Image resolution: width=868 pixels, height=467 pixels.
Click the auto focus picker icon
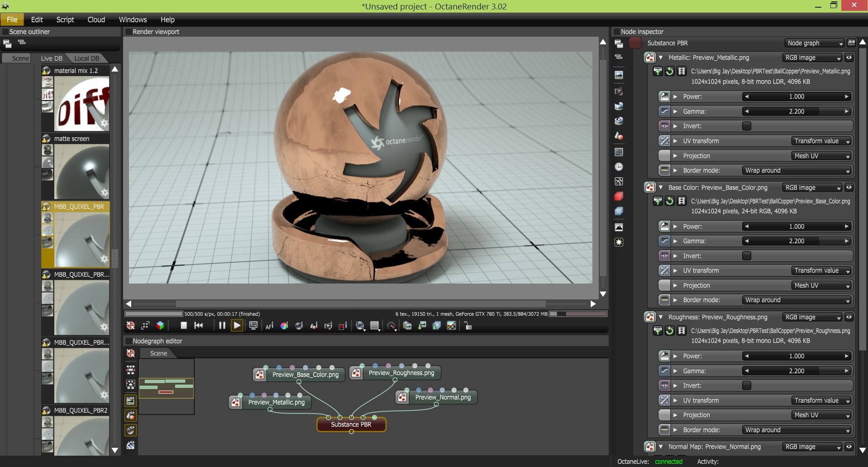[269, 326]
